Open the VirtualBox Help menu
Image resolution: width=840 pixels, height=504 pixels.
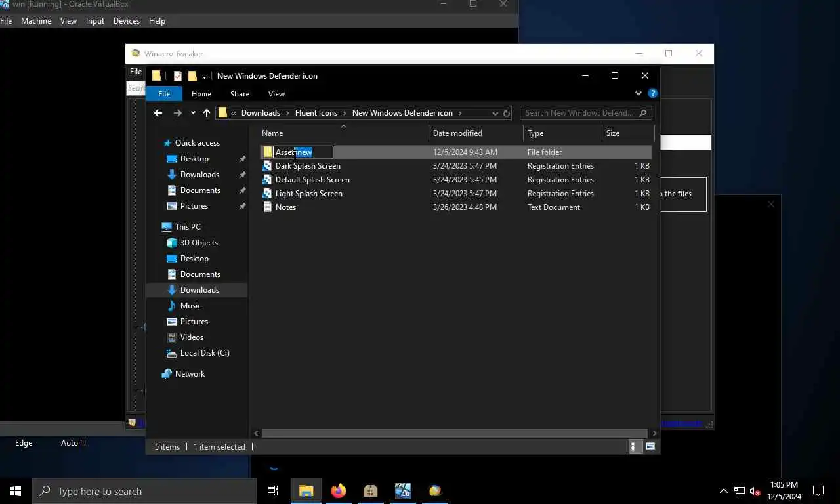pos(157,21)
